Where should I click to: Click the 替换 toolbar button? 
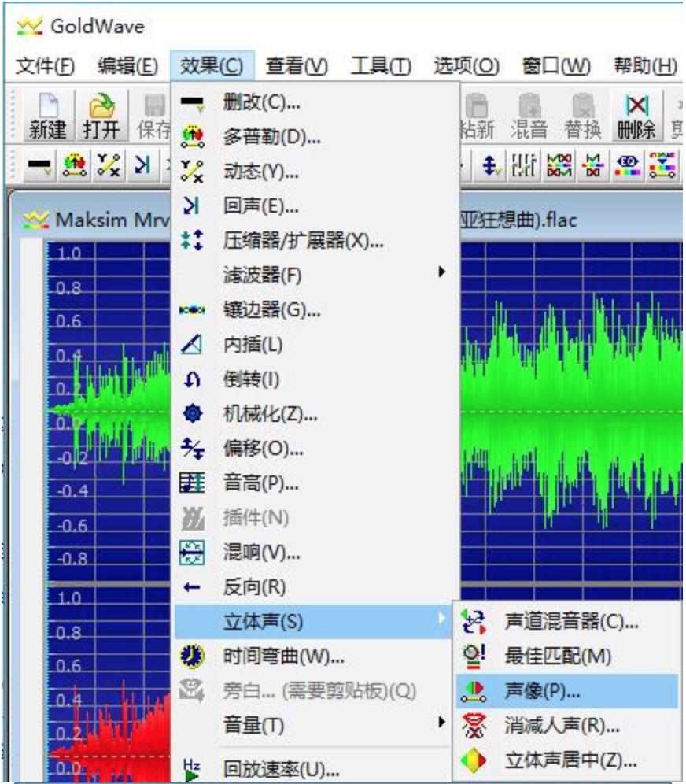582,116
